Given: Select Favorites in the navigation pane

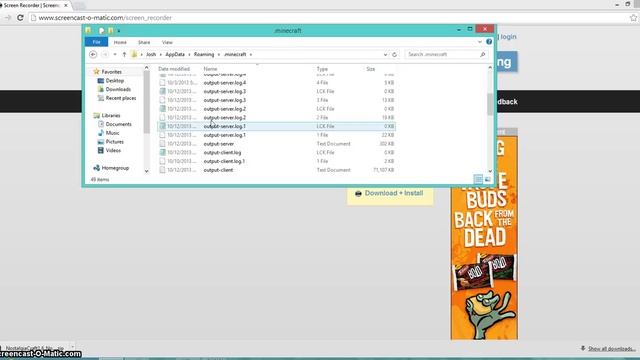Looking at the screenshot, I should click(x=111, y=72).
